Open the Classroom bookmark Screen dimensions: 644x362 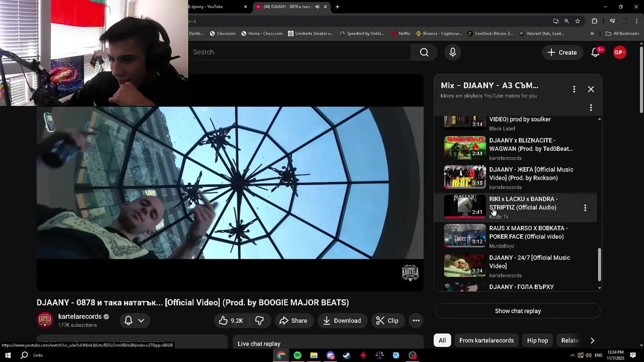tap(222, 34)
